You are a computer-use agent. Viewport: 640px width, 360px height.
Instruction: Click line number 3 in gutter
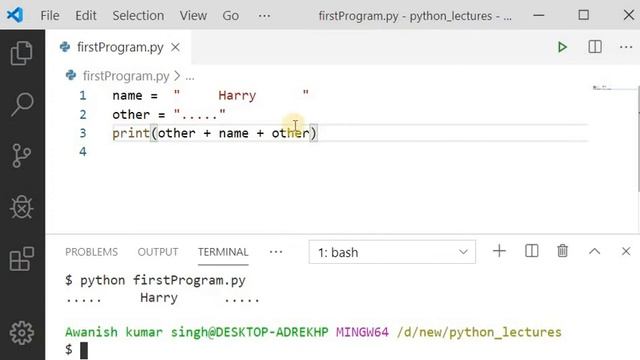click(x=83, y=133)
